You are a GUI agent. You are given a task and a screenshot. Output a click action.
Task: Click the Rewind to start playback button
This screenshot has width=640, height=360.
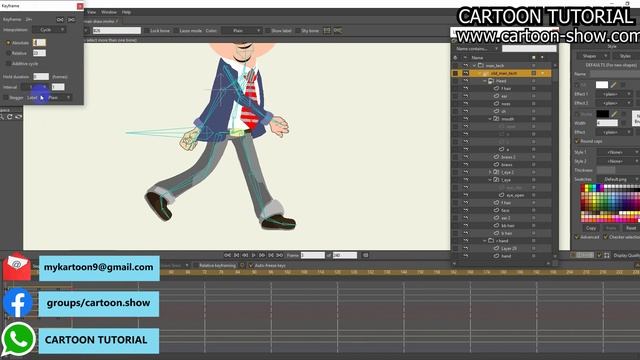tap(227, 255)
